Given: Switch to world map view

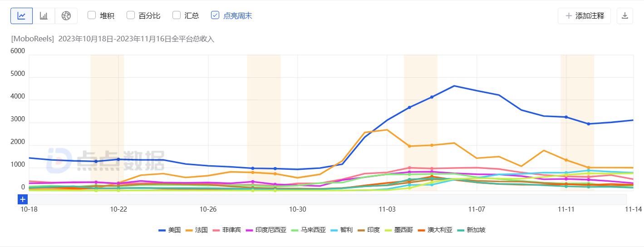Looking at the screenshot, I should (x=66, y=16).
